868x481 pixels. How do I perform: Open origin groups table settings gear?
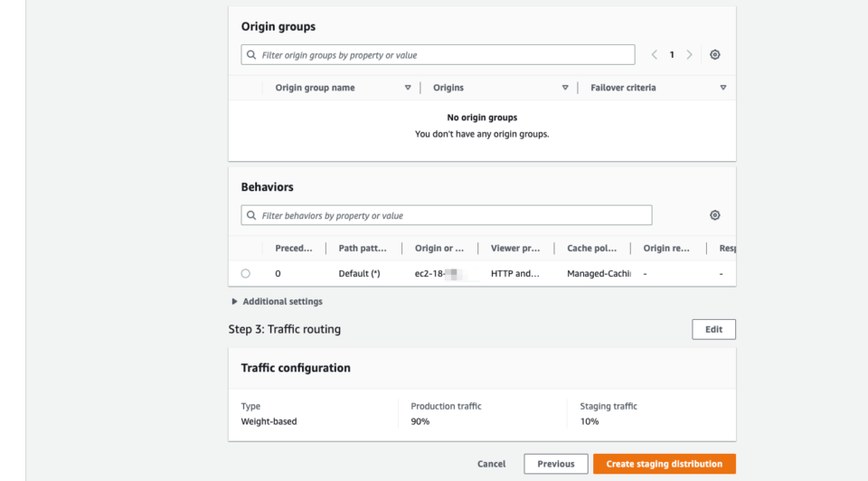click(714, 55)
